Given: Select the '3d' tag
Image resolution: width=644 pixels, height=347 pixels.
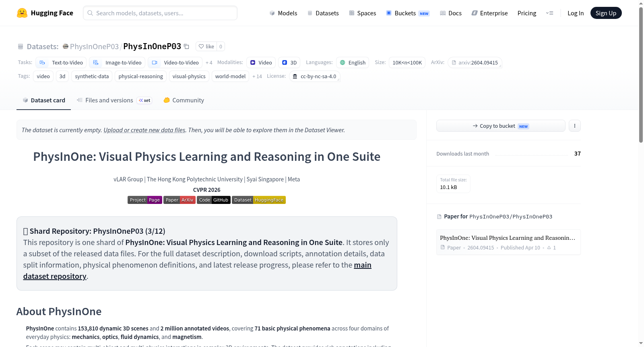Looking at the screenshot, I should pos(62,76).
